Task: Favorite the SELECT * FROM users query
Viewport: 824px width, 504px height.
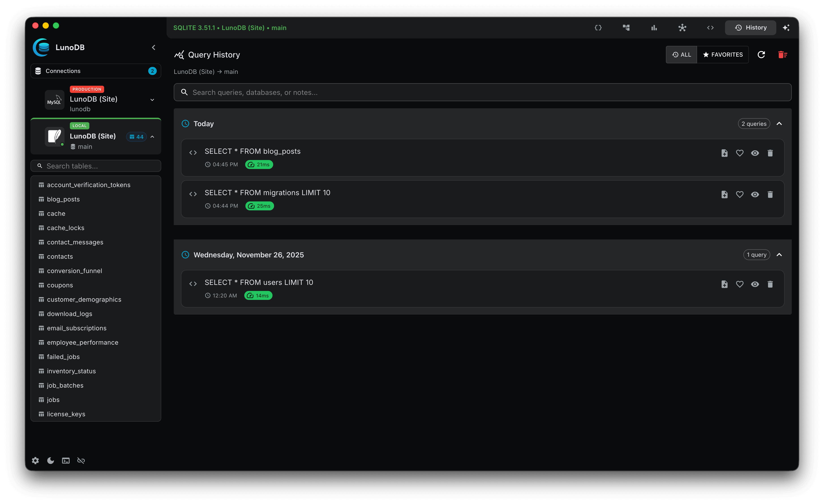Action: tap(740, 284)
